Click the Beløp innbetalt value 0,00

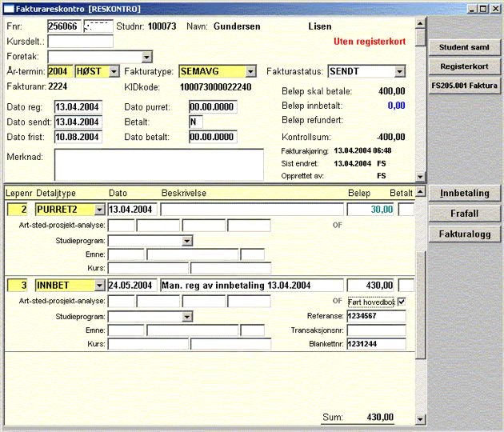coord(396,106)
